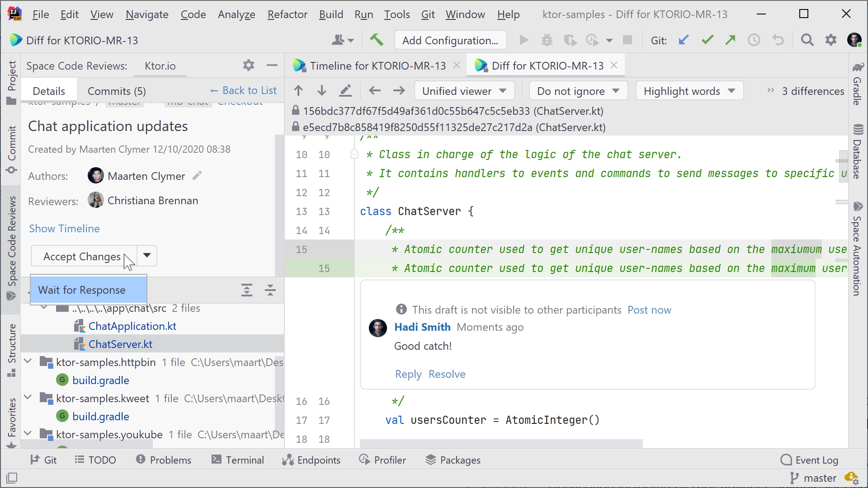Viewport: 868px width, 488px height.
Task: Click the 'Show Timeline' link
Action: pyautogui.click(x=64, y=228)
